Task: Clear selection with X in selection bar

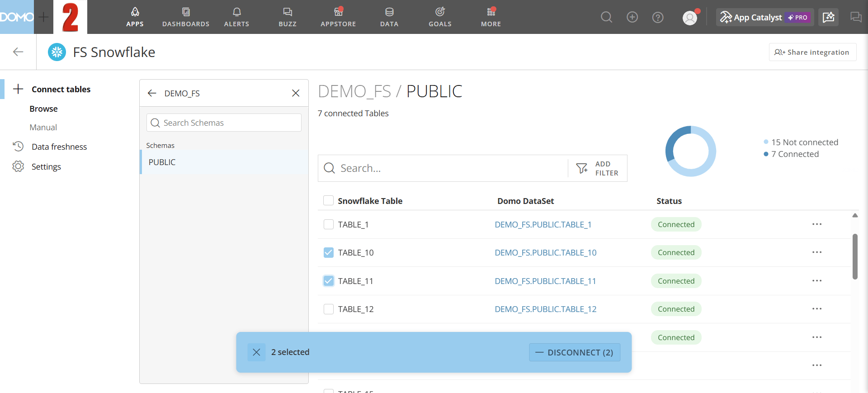Action: [x=256, y=352]
